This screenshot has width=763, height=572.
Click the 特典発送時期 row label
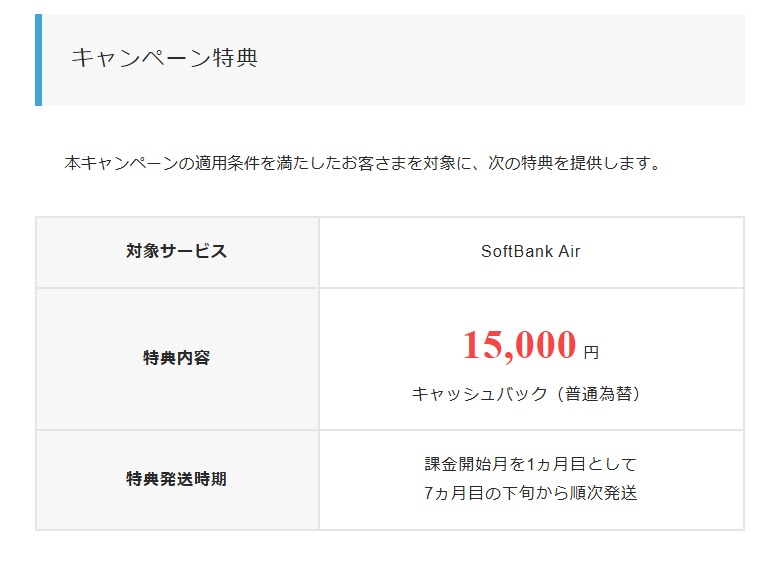pyautogui.click(x=177, y=479)
